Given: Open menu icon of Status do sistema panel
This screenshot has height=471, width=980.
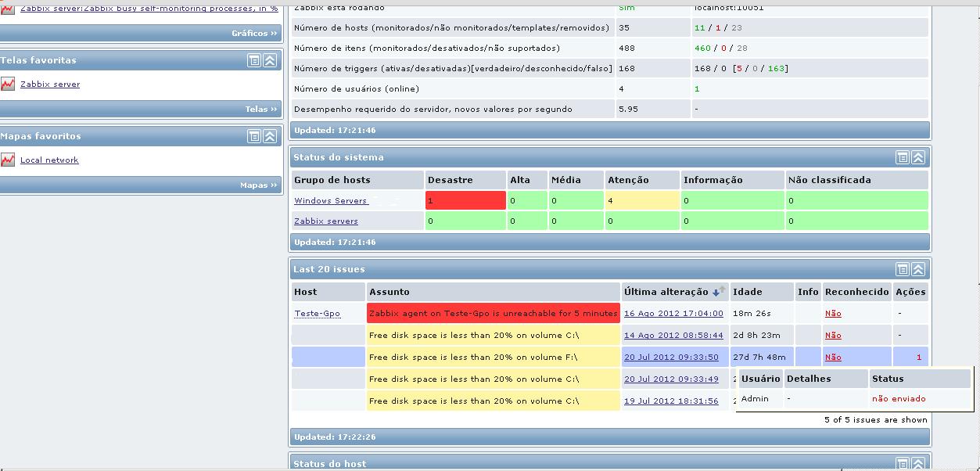Looking at the screenshot, I should 903,157.
